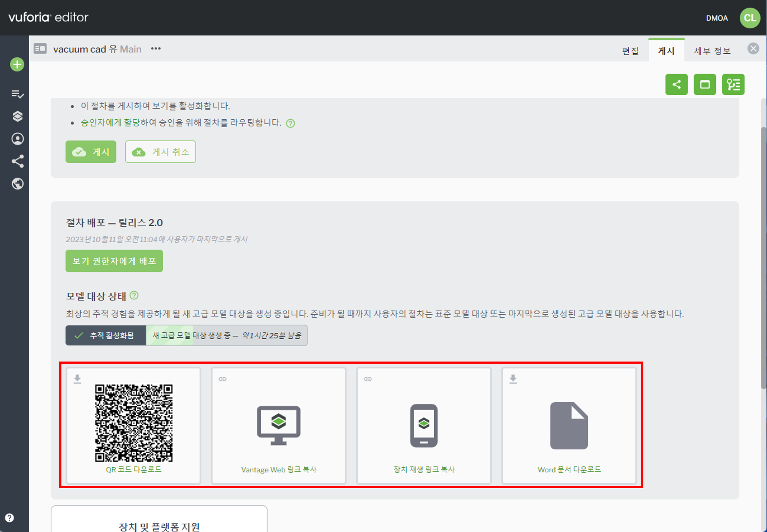Viewport: 767px width, 532px height.
Task: Click the 게시 publish button
Action: pos(91,152)
